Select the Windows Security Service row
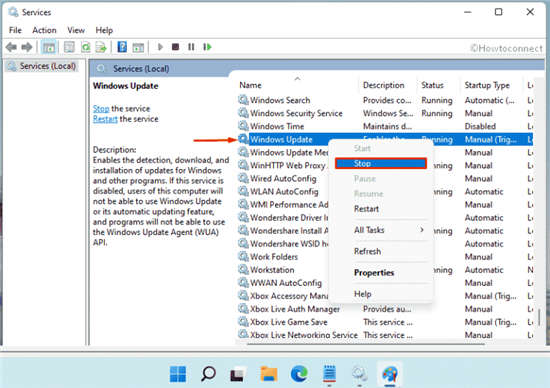The height and width of the screenshot is (388, 550). click(x=385, y=113)
